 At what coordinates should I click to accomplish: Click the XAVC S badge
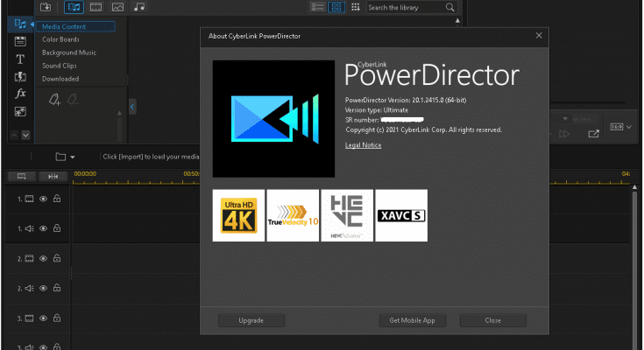401,215
